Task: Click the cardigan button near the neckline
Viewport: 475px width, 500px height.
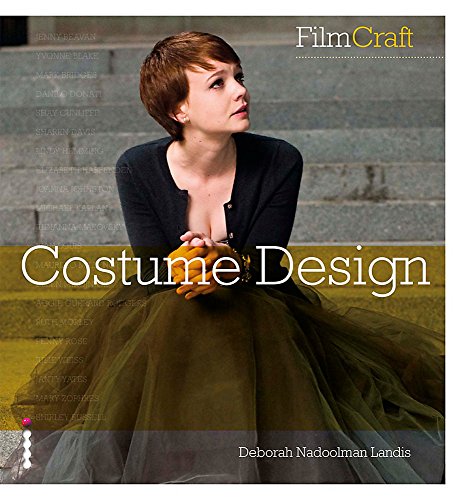Action: point(229,206)
